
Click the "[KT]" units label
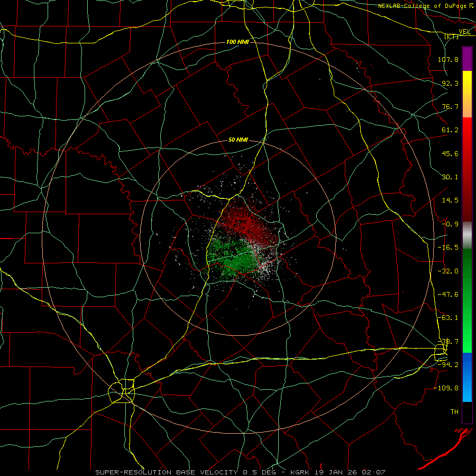[x=451, y=36]
